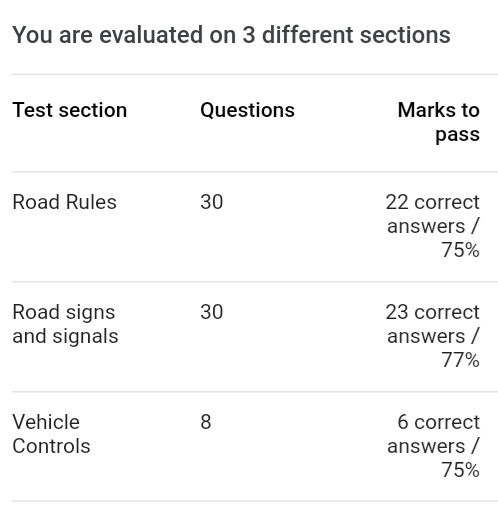Select the Vehicle Controls row label
Image resolution: width=498 pixels, height=515 pixels.
pos(51,434)
